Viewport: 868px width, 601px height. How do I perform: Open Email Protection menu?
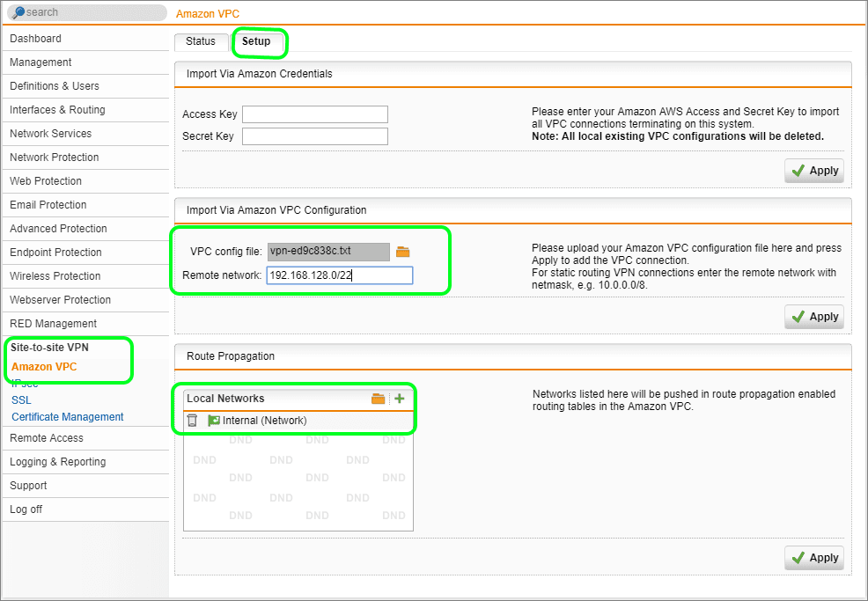click(x=85, y=205)
